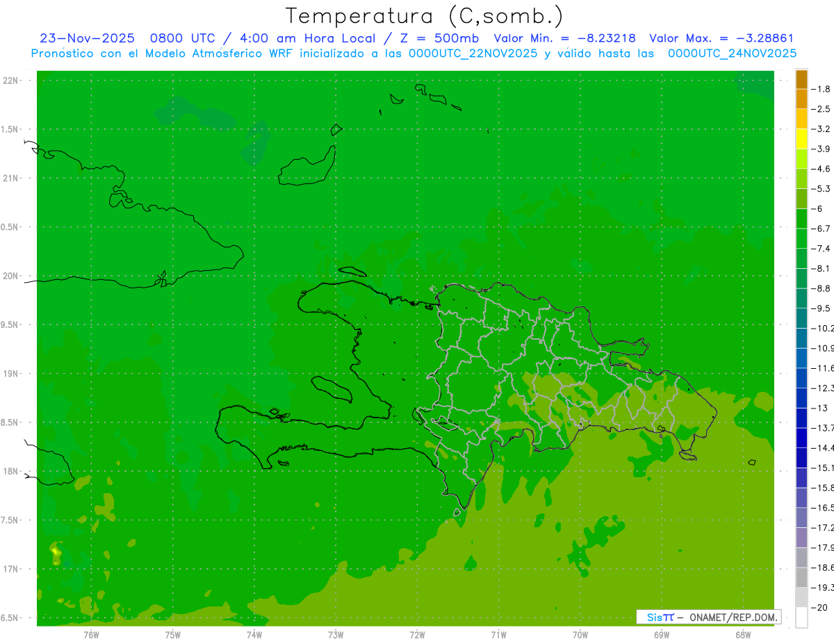
Task: Click the "-16.5" color bar label
Action: click(822, 509)
